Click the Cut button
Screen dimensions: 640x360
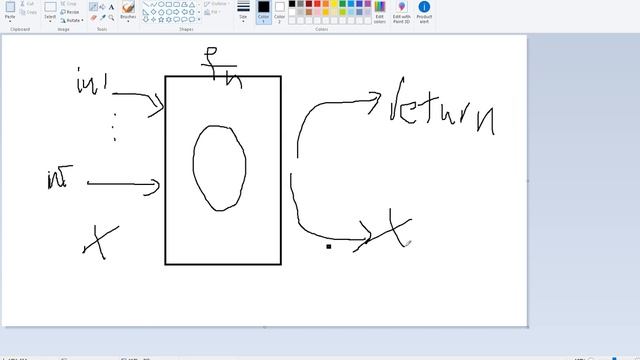27,4
